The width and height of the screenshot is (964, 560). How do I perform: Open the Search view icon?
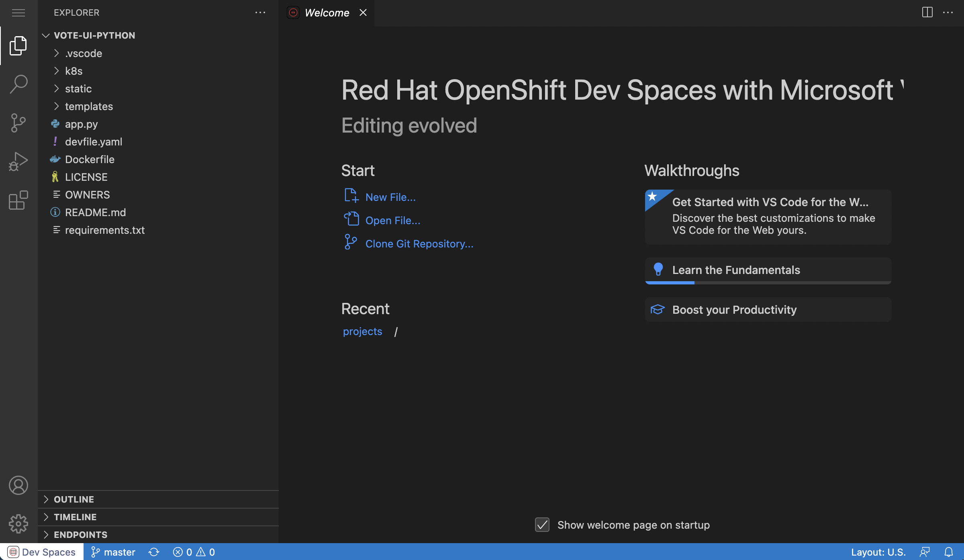(18, 84)
